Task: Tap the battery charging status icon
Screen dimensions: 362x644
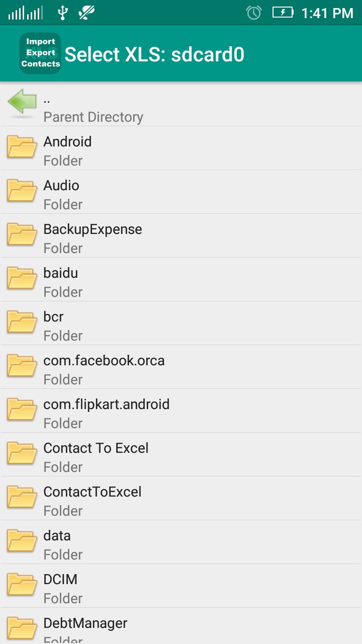Action: point(283,13)
